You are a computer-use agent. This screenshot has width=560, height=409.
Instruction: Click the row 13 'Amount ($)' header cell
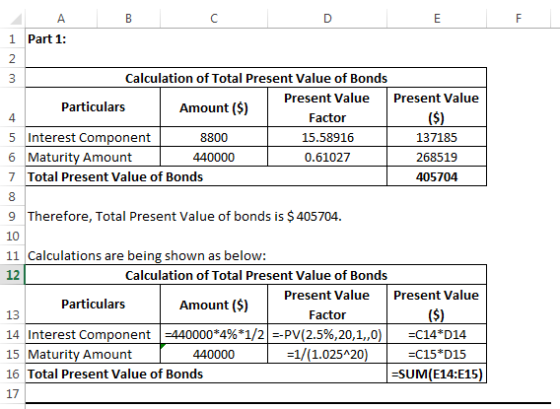tap(214, 304)
